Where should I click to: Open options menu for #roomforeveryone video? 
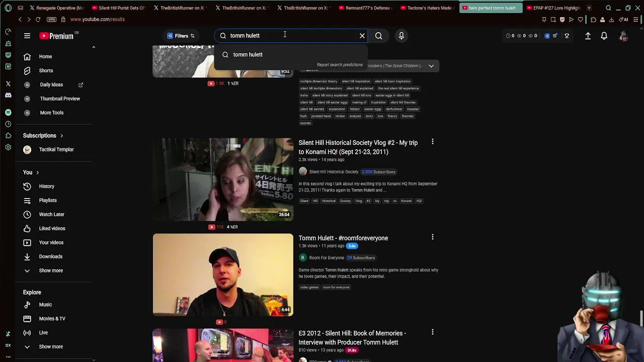(x=432, y=237)
